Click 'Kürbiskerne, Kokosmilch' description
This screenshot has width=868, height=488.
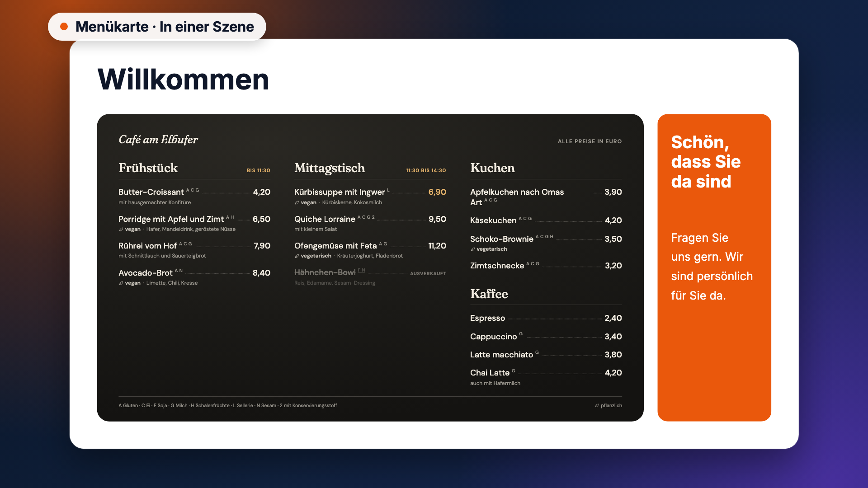click(352, 203)
